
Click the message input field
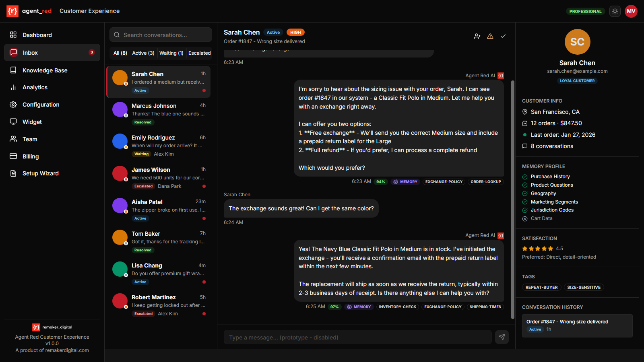[357, 337]
